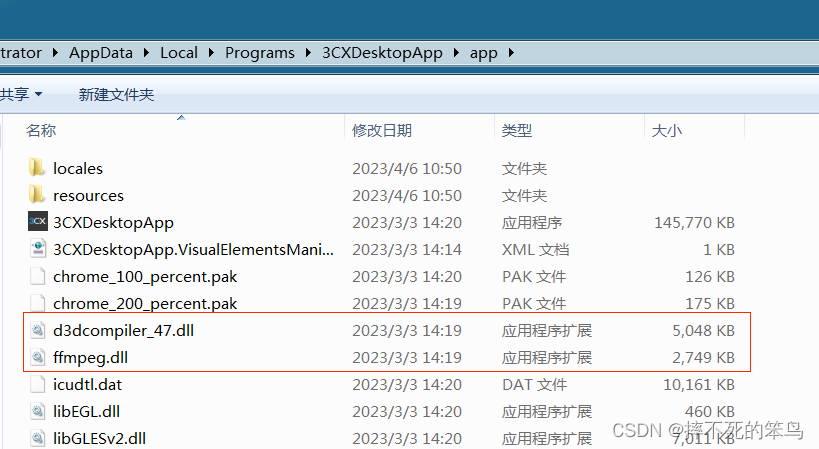Navigate to Programs in the address bar
819x449 pixels.
pyautogui.click(x=260, y=53)
